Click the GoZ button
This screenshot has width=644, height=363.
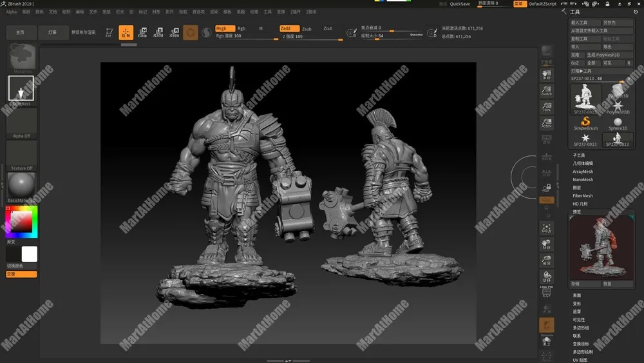576,63
